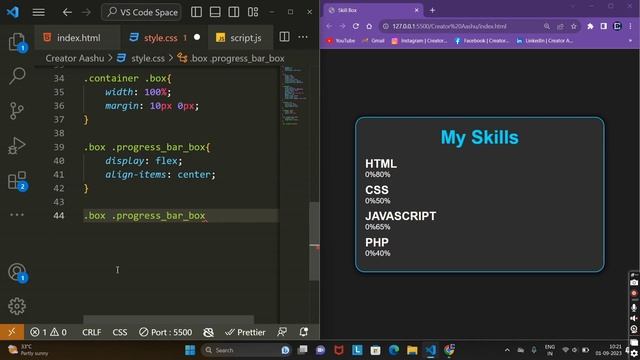Screen dimensions: 640x360
Task: Toggle the primary side bar layout
Action: tap(196, 12)
